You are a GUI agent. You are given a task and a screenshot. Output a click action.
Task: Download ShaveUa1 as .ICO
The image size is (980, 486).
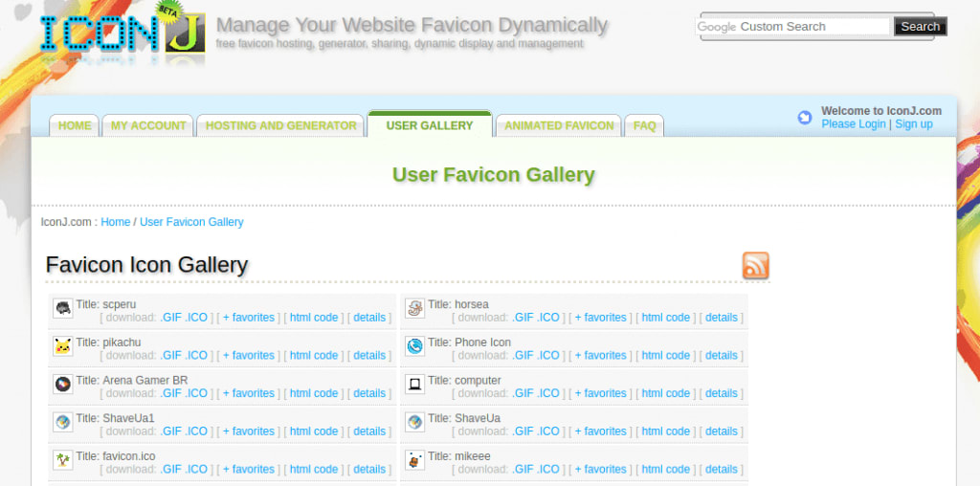click(x=196, y=431)
